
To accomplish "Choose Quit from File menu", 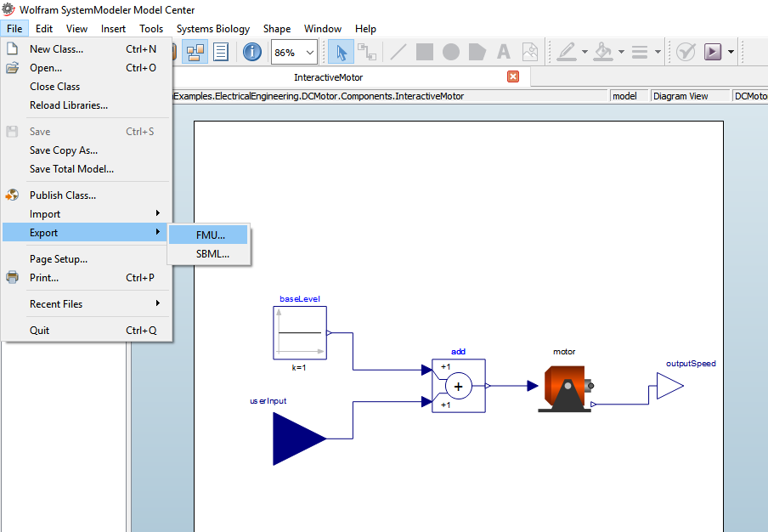I will pyautogui.click(x=87, y=331).
